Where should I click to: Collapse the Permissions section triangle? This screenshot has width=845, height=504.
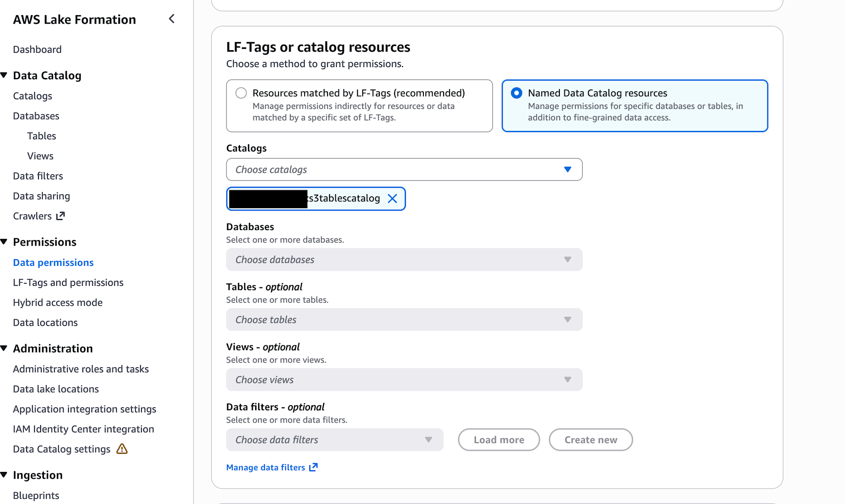pos(4,242)
